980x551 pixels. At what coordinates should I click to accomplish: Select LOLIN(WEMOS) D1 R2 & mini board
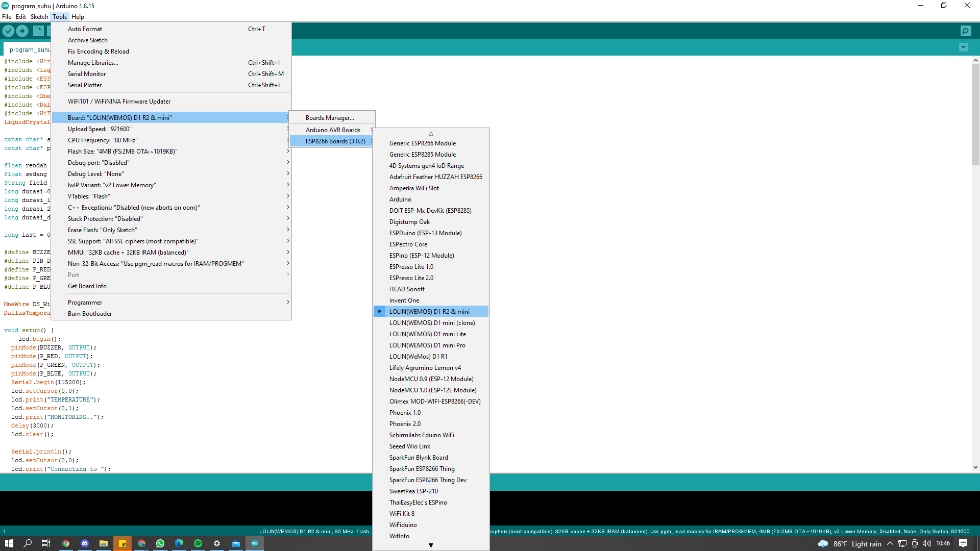(x=429, y=311)
